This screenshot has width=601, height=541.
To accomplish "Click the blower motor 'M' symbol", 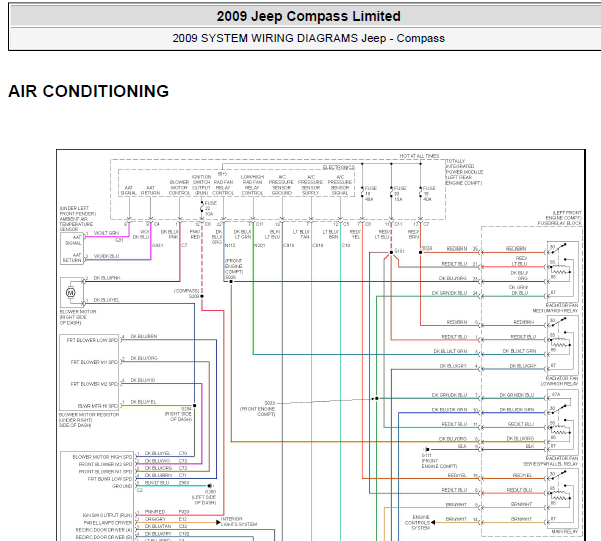I will 71,293.
